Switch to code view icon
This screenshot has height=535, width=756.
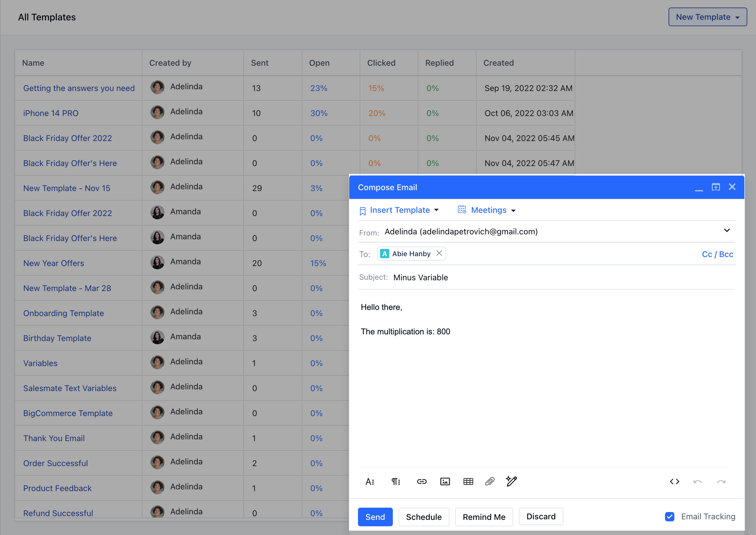coord(674,481)
